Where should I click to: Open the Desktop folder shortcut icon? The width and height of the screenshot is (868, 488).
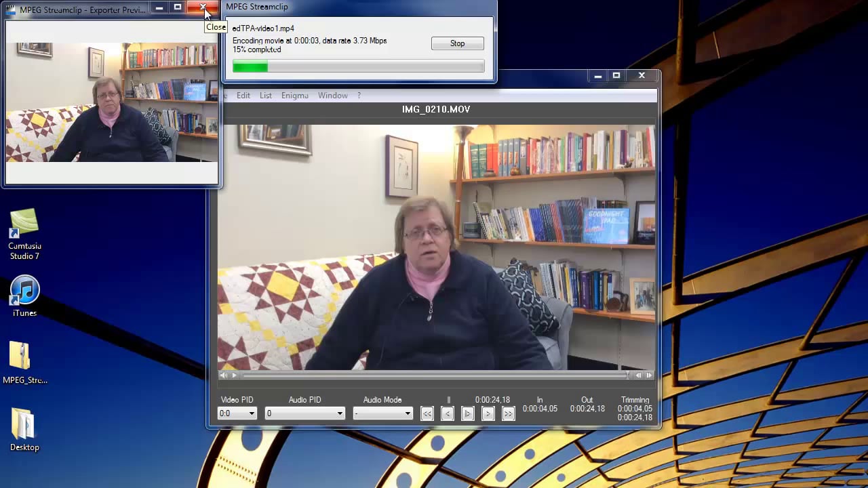click(x=24, y=430)
